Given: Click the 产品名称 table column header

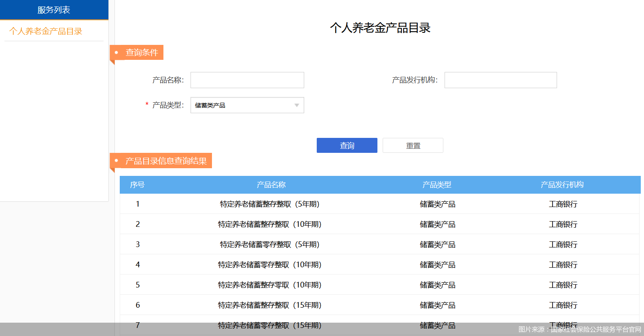Looking at the screenshot, I should click(271, 185).
